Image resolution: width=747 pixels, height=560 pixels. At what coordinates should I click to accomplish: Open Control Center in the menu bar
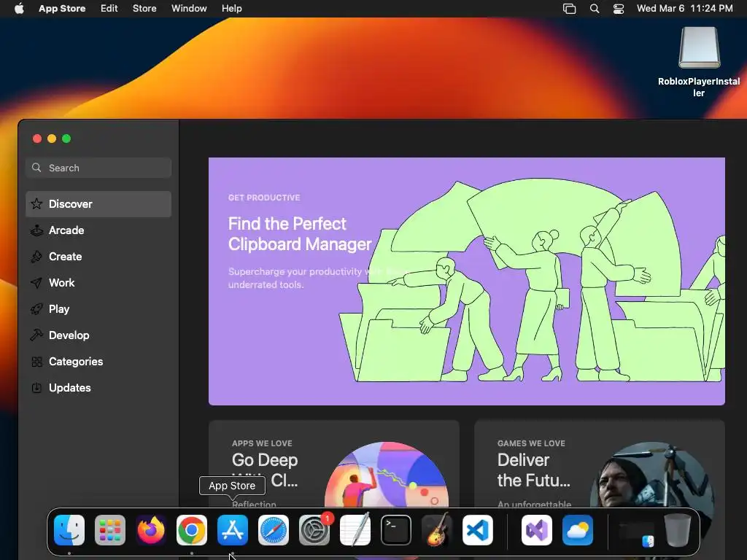point(619,9)
